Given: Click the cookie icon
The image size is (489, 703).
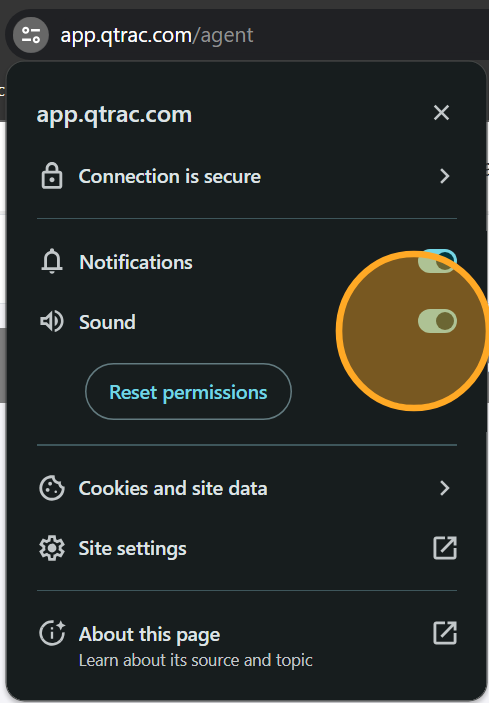Looking at the screenshot, I should tap(52, 488).
